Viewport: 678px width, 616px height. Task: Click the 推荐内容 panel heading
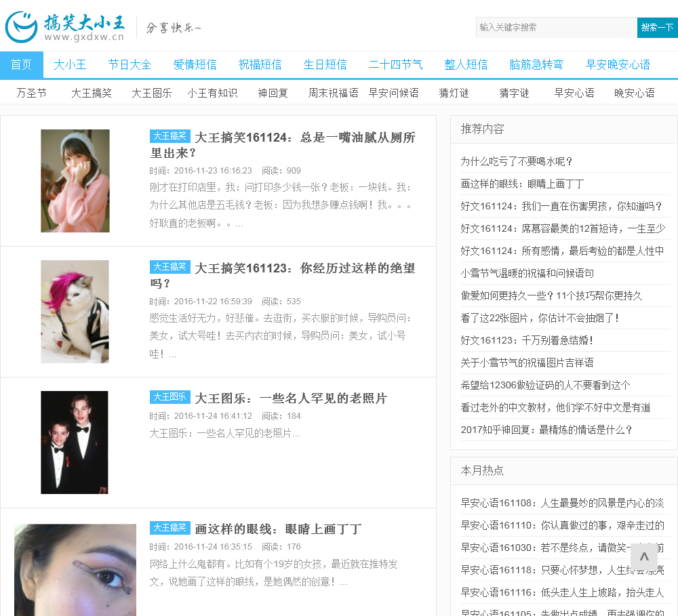click(x=483, y=129)
